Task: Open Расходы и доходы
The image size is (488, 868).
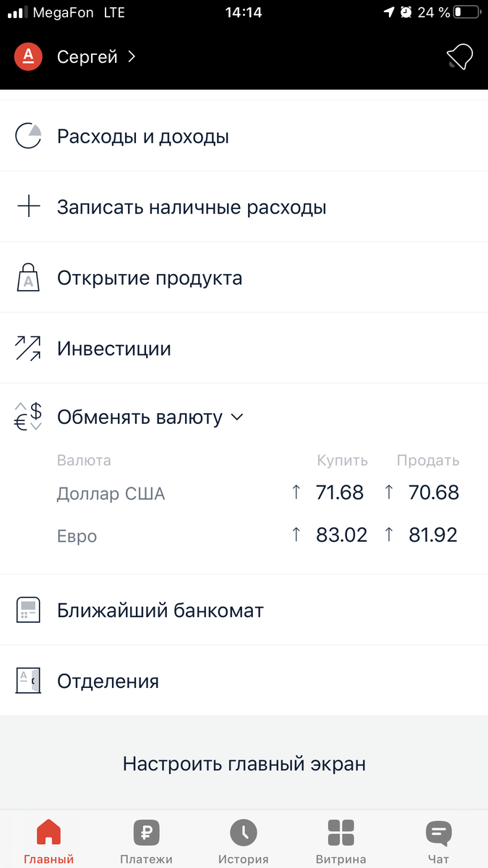Action: click(142, 135)
